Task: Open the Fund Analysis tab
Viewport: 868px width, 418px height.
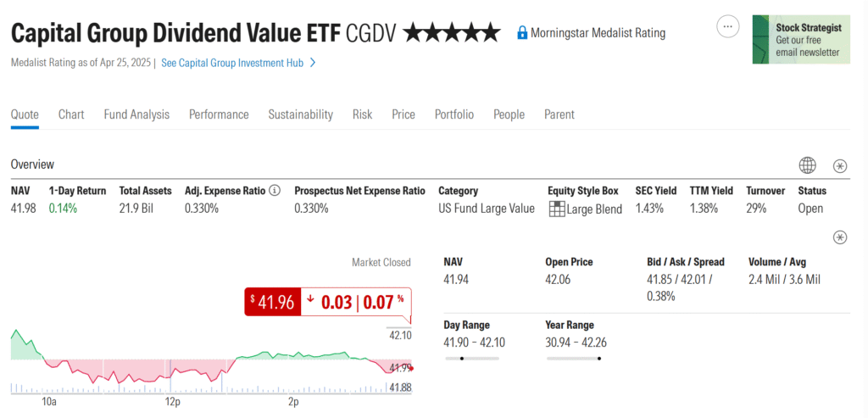Action: pyautogui.click(x=136, y=114)
